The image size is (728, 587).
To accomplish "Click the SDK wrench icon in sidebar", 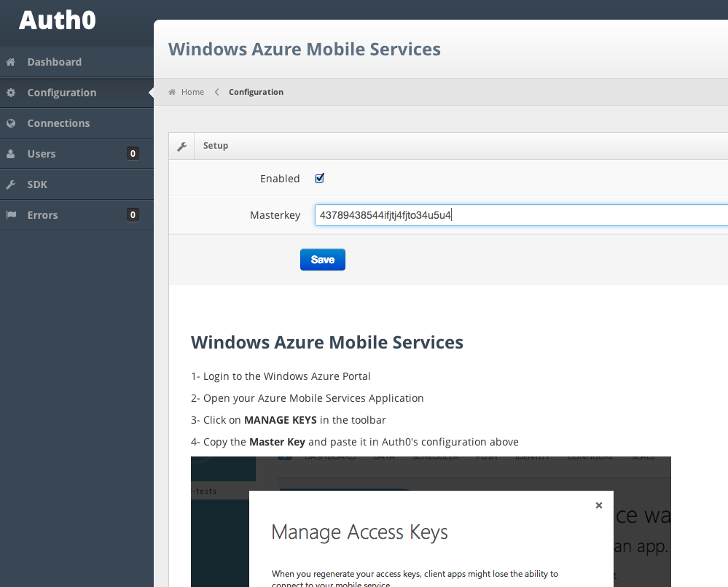I will 11,184.
